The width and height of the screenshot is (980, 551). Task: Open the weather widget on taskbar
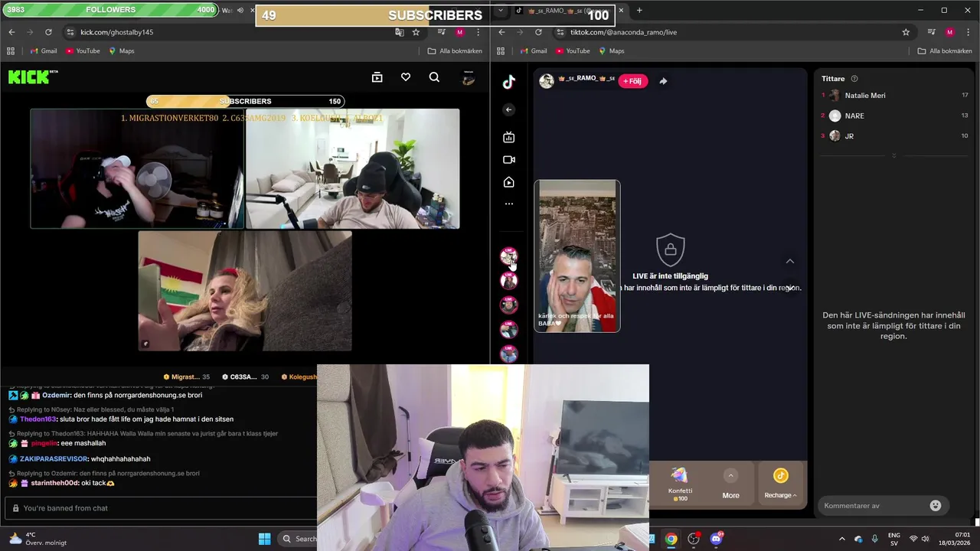pyautogui.click(x=38, y=539)
